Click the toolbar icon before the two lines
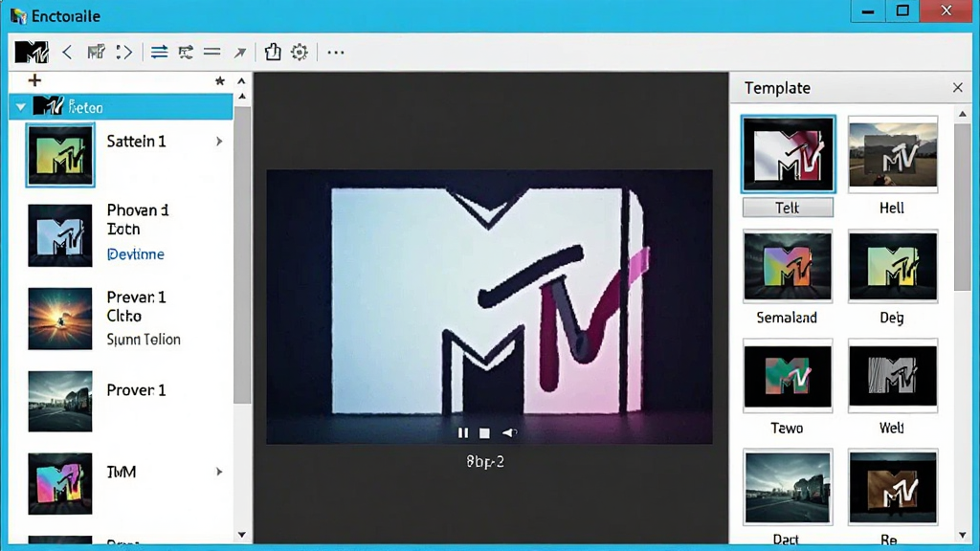Viewport: 980px width, 551px height. click(x=186, y=52)
